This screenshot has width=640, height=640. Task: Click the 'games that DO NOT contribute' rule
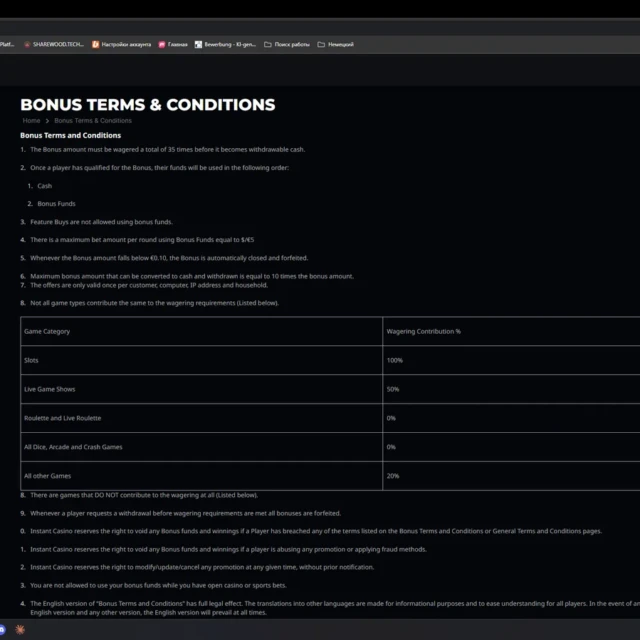coord(144,496)
